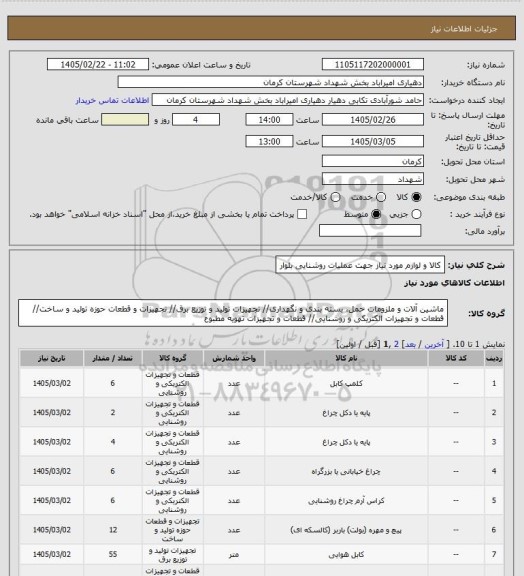Click the date 1405/03/02 in row 1
The image size is (524, 576).
[x=51, y=383]
